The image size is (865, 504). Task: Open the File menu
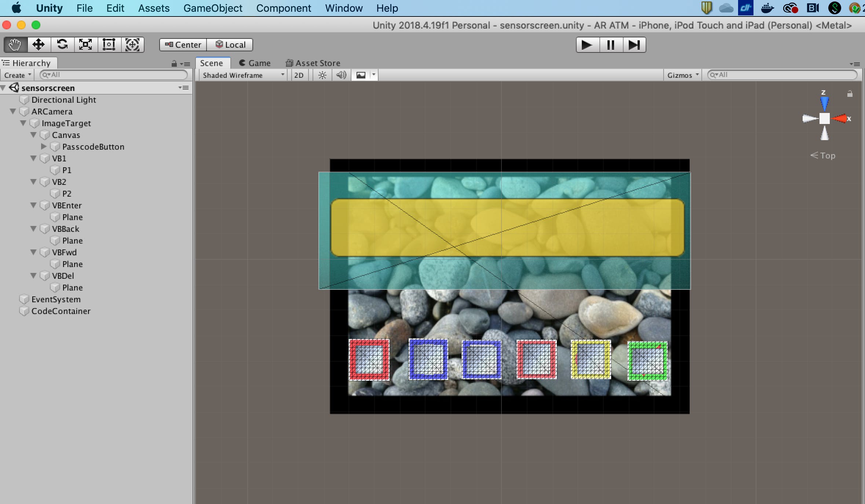tap(84, 8)
